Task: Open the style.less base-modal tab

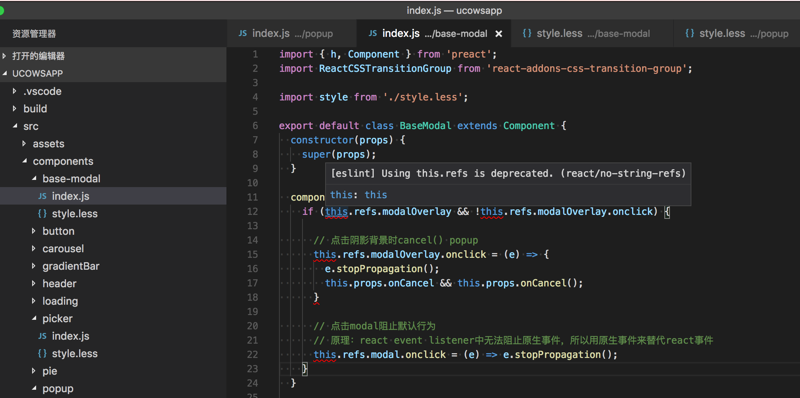Action: pyautogui.click(x=591, y=34)
